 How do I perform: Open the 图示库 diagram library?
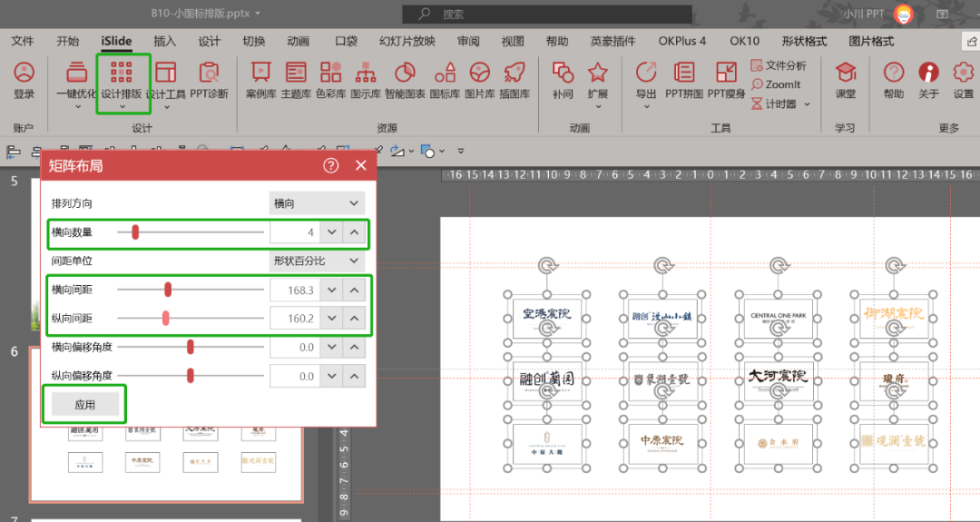[x=366, y=80]
